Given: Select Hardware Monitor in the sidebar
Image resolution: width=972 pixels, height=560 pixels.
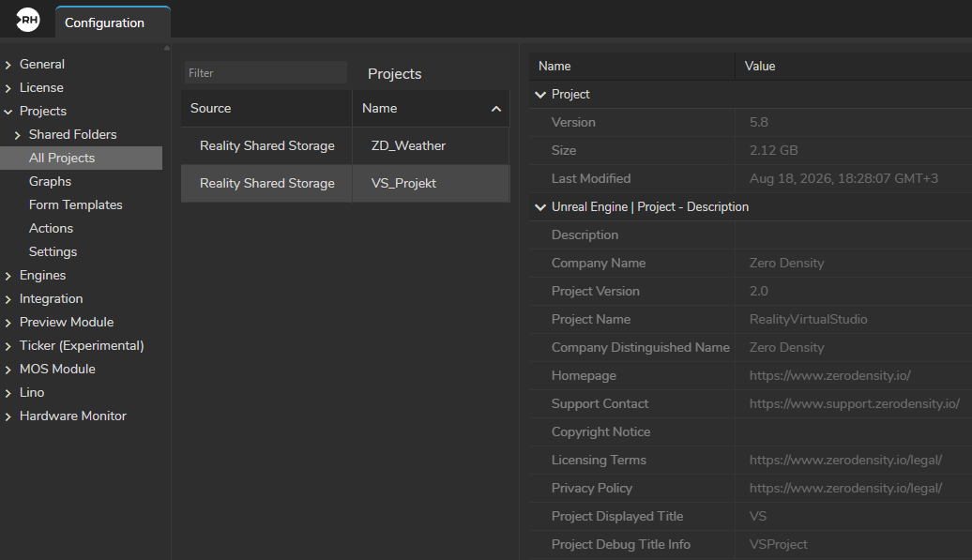Looking at the screenshot, I should point(72,416).
